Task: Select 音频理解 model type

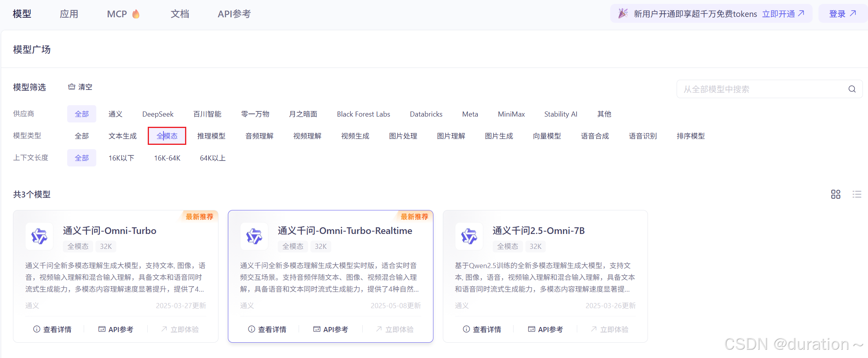Action: pyautogui.click(x=259, y=136)
